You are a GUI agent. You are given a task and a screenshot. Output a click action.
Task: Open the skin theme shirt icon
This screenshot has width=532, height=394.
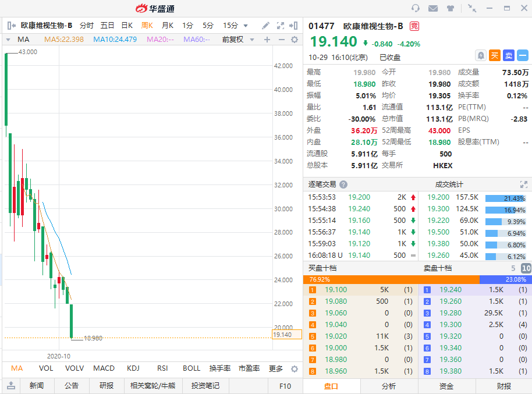[451, 8]
